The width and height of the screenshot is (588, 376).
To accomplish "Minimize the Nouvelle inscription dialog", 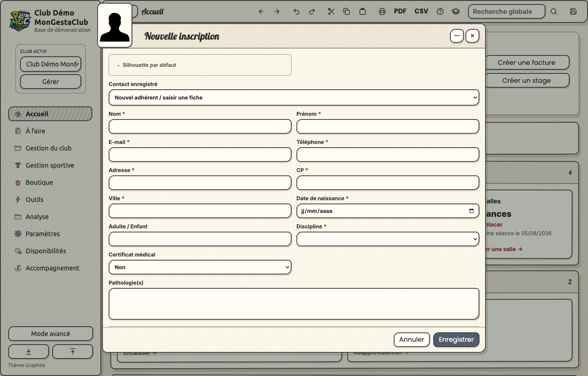I will [457, 36].
